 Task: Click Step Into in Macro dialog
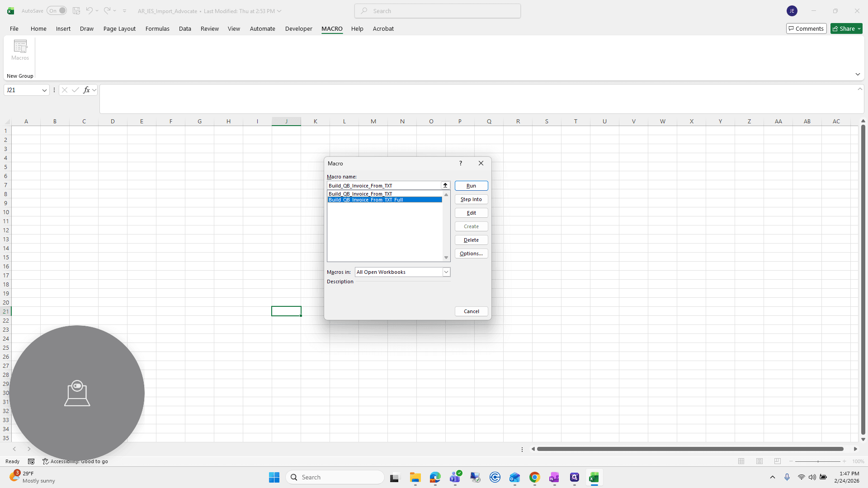[471, 199]
